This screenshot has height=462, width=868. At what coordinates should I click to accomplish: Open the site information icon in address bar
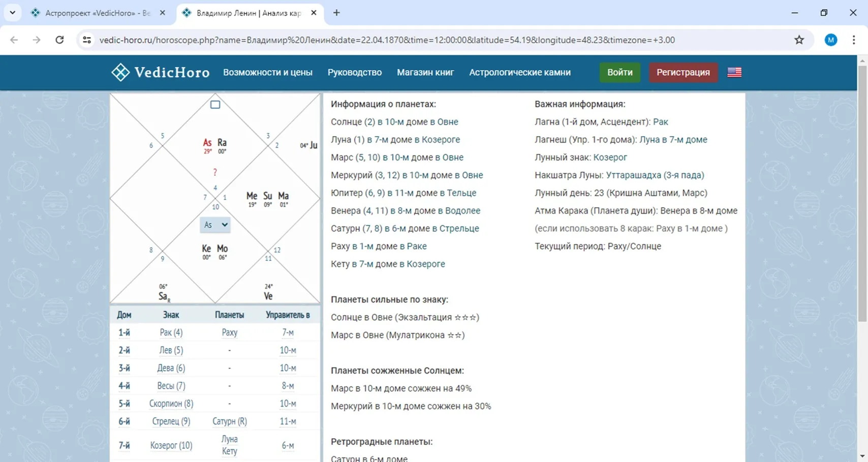tap(87, 40)
